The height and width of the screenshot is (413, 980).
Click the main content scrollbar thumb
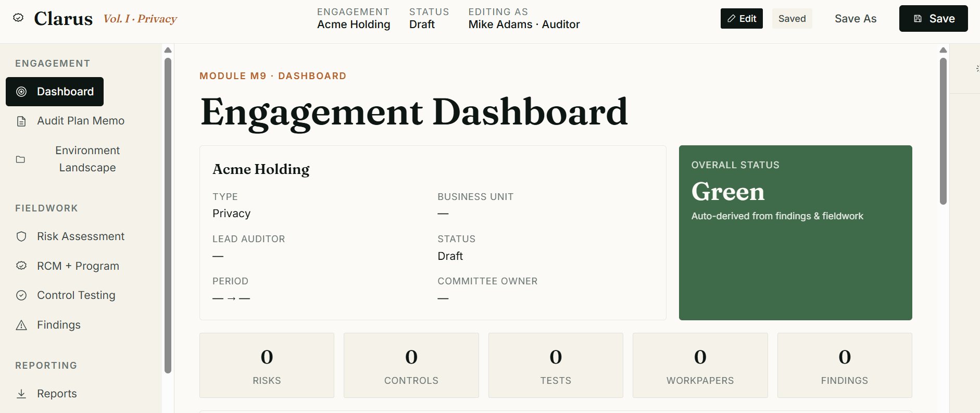(943, 131)
